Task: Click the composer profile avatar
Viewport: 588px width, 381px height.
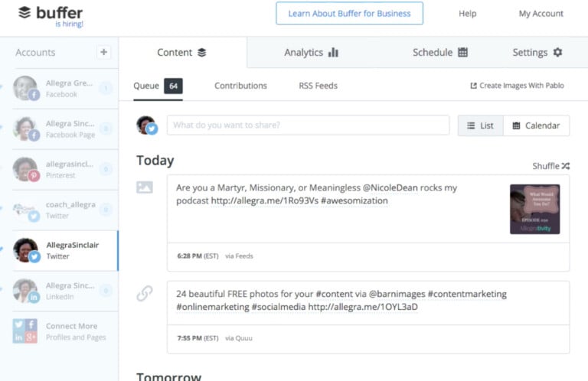Action: point(147,125)
